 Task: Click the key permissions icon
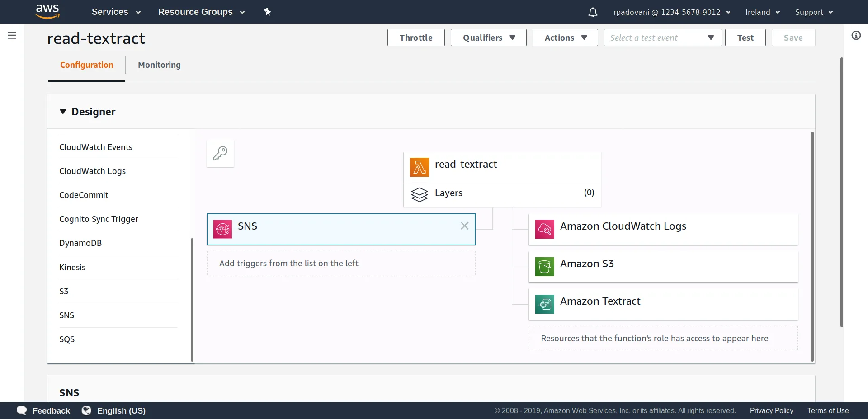[220, 153]
